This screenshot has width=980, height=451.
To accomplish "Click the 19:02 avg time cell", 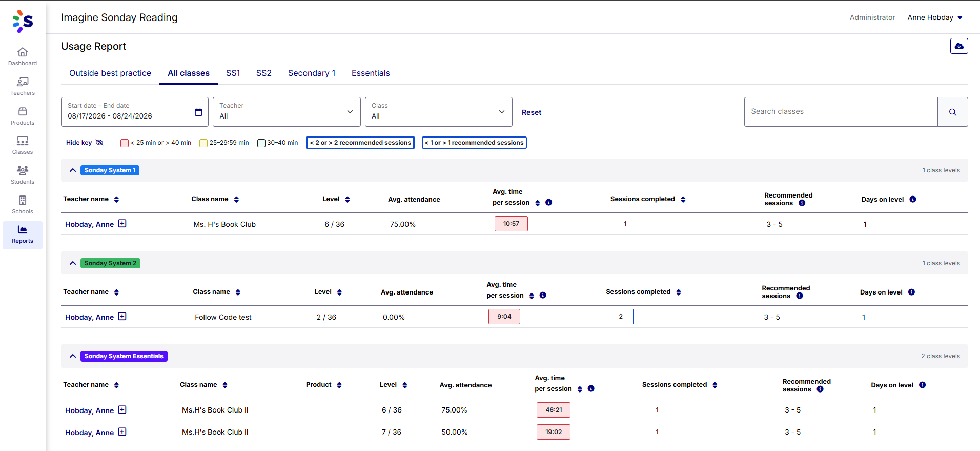I will click(554, 432).
